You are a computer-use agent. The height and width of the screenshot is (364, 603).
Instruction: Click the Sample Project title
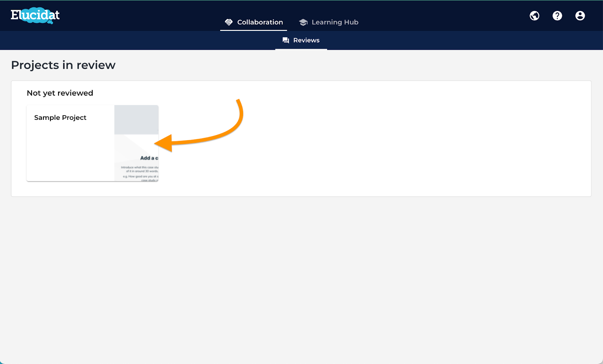tap(60, 118)
